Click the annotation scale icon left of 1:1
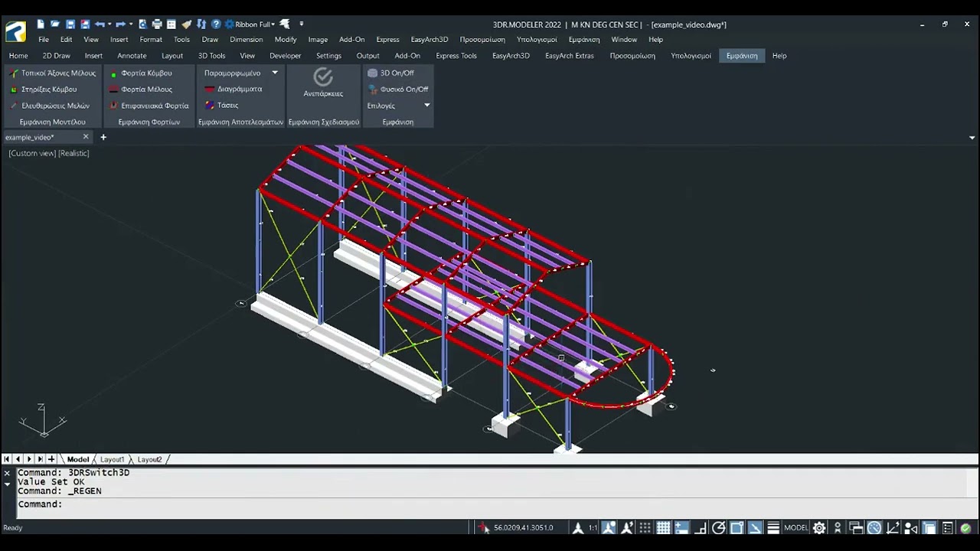Image resolution: width=980 pixels, height=551 pixels. (x=578, y=528)
